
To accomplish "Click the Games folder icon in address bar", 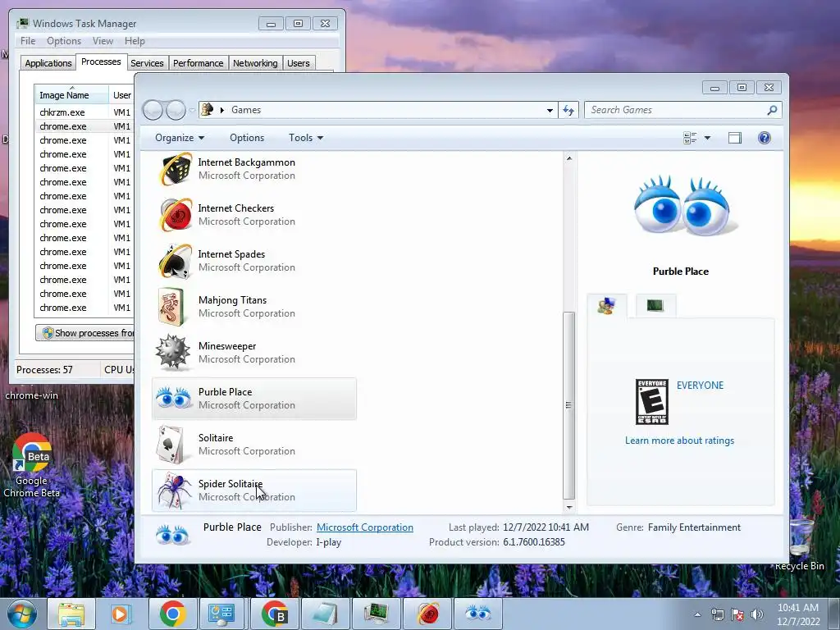I will (207, 110).
